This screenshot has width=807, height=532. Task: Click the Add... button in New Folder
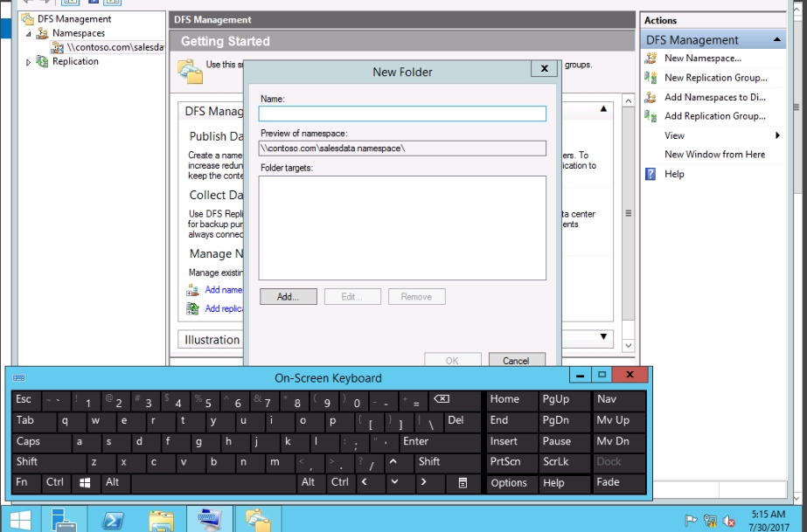pos(289,297)
